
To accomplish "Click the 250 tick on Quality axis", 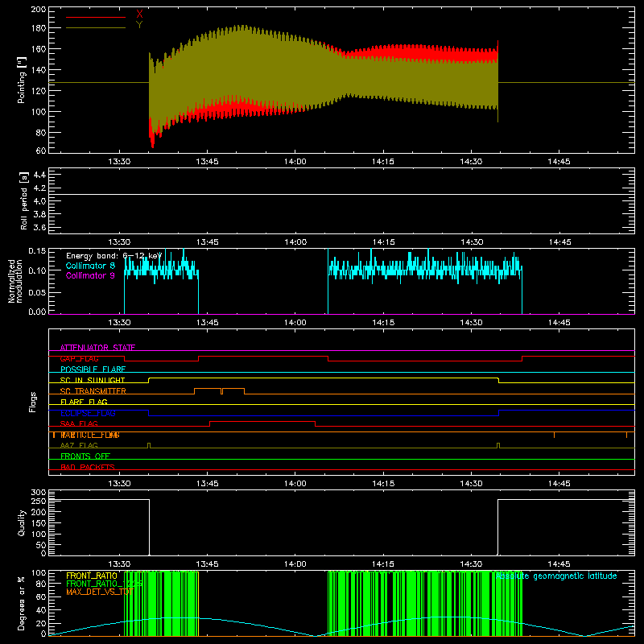I will tap(39, 501).
